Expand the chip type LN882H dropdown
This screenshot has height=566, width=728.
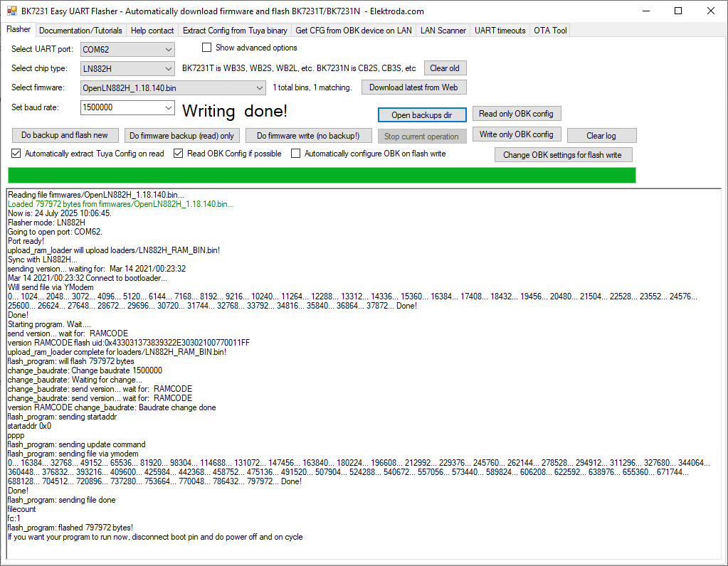[168, 69]
